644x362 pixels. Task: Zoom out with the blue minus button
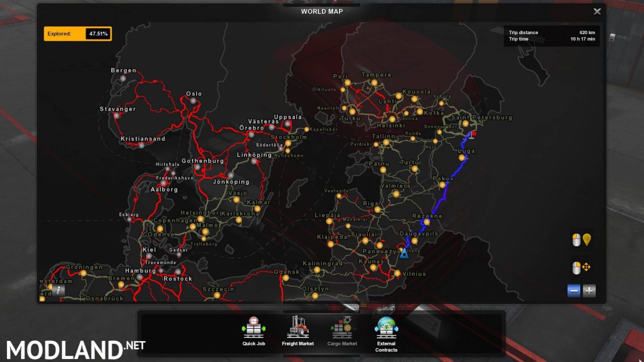pos(574,291)
